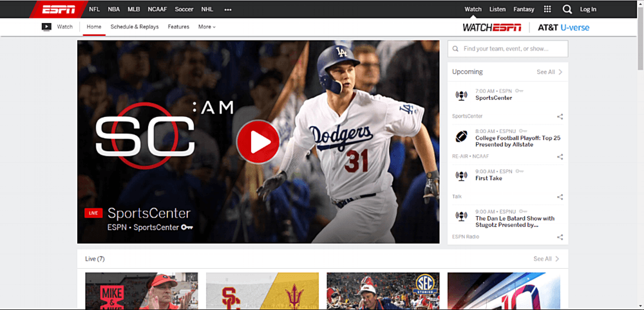Open the Mike & Mike live thumbnail
The image size is (644, 310).
click(x=141, y=291)
